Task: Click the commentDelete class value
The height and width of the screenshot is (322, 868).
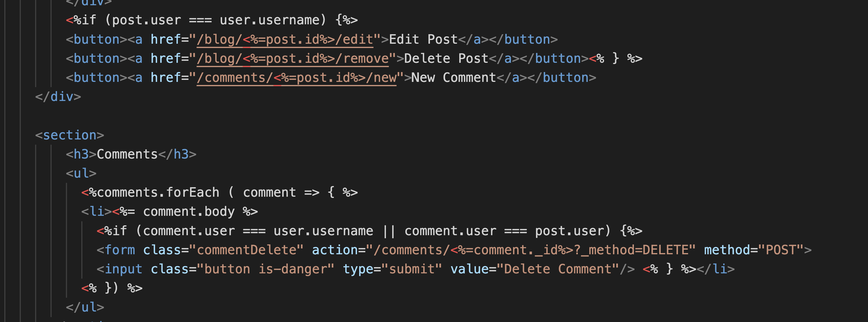Action: [246, 250]
